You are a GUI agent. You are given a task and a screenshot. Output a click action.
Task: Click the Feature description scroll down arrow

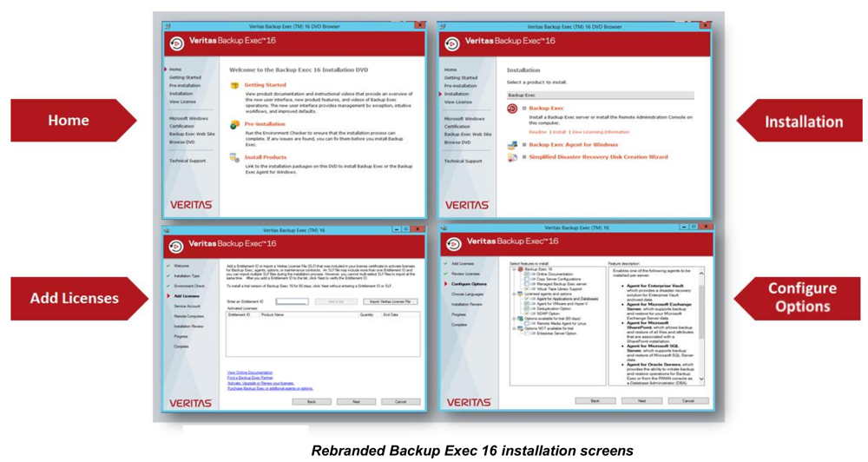click(701, 379)
